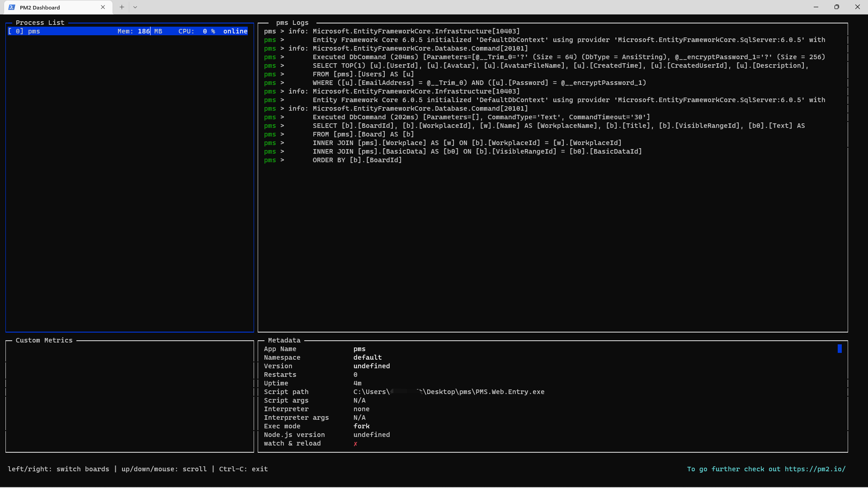Viewport: 868px width, 488px height.
Task: Restore down the terminal window
Action: point(836,7)
